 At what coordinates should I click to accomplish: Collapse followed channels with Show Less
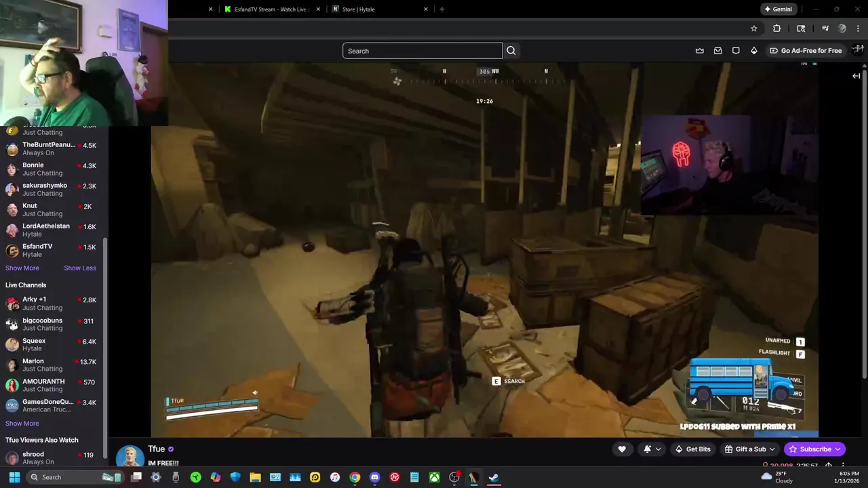[x=80, y=268]
